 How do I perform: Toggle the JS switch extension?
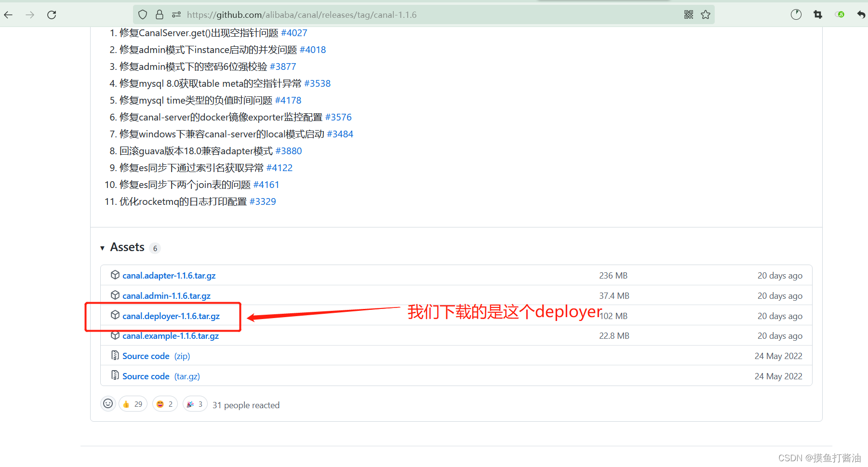(x=840, y=14)
